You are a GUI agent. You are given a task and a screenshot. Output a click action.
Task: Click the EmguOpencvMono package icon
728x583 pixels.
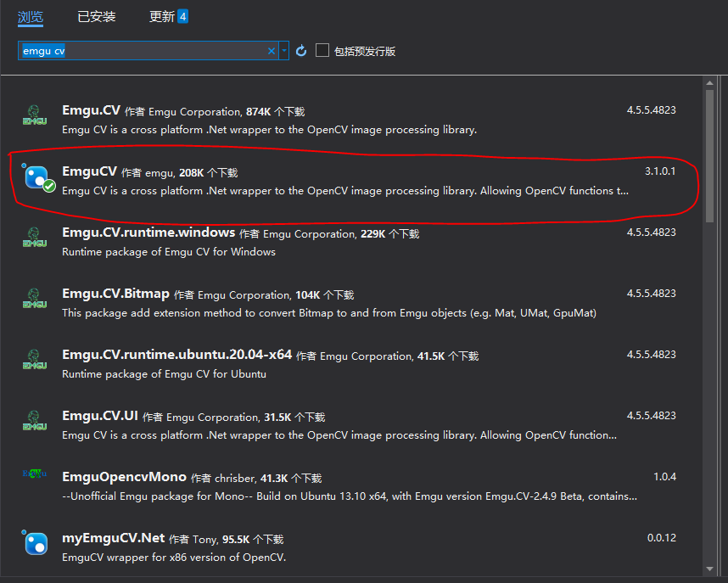coord(35,474)
